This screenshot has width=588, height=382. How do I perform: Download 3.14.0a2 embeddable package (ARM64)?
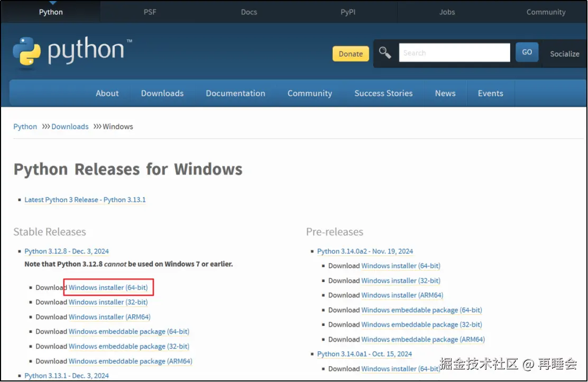(x=423, y=339)
